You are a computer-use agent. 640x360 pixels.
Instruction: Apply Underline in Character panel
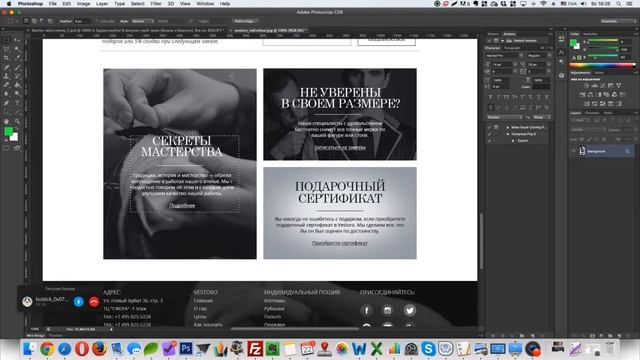538,97
